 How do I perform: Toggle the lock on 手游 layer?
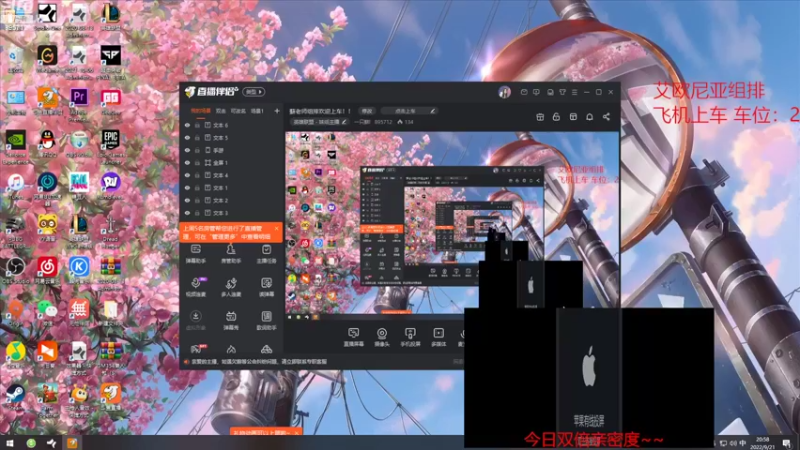click(x=197, y=150)
